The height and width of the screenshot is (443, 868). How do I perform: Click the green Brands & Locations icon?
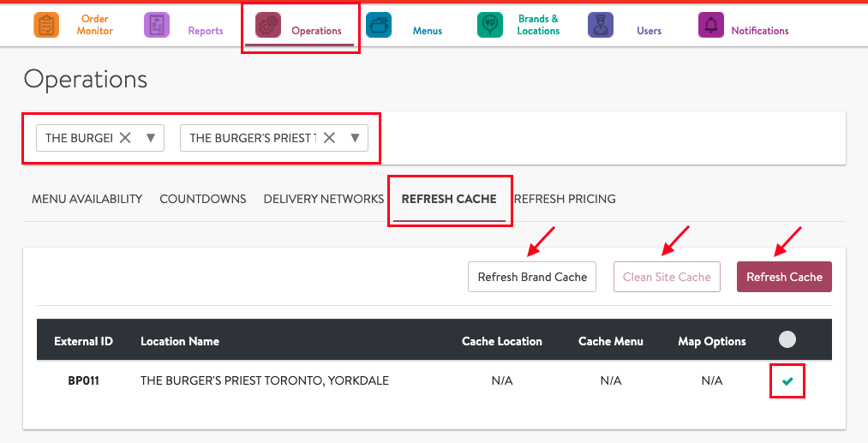[x=490, y=25]
